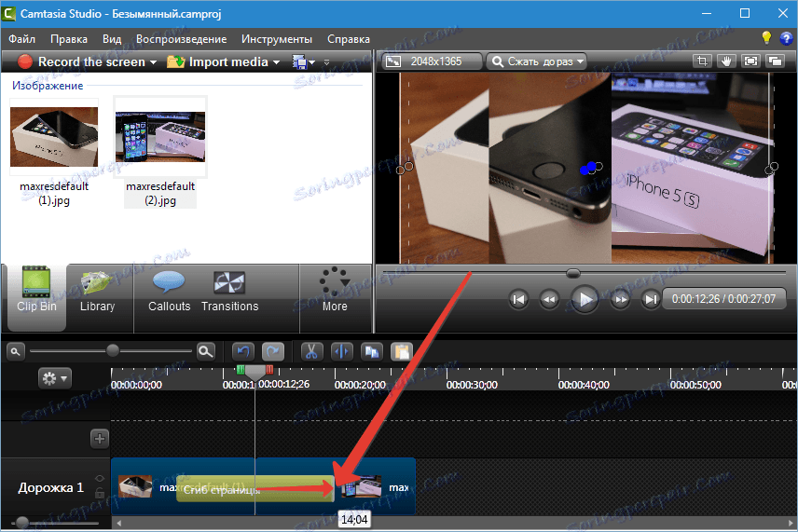The image size is (798, 532).
Task: Click the timeline zoom in magnifier
Action: pos(206,351)
